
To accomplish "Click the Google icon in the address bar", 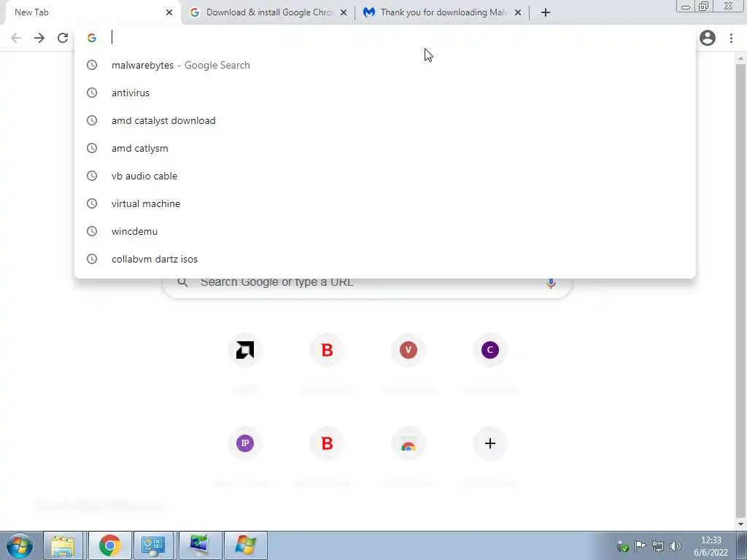I will click(x=92, y=38).
